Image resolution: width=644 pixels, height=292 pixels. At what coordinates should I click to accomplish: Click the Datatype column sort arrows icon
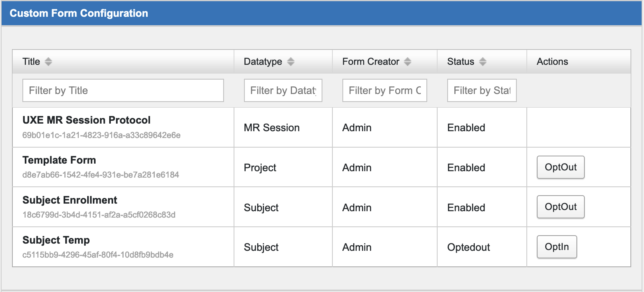click(291, 62)
